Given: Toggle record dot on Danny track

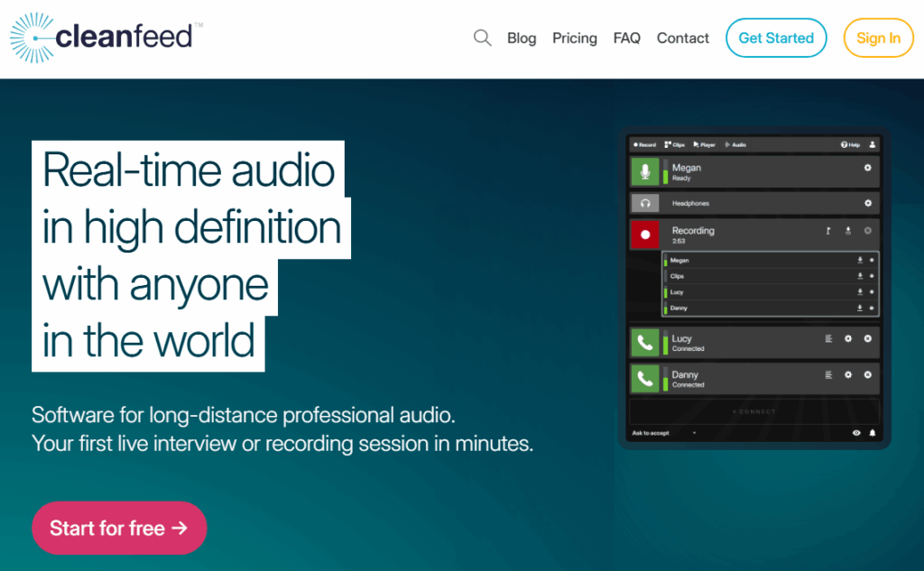Looking at the screenshot, I should (872, 308).
